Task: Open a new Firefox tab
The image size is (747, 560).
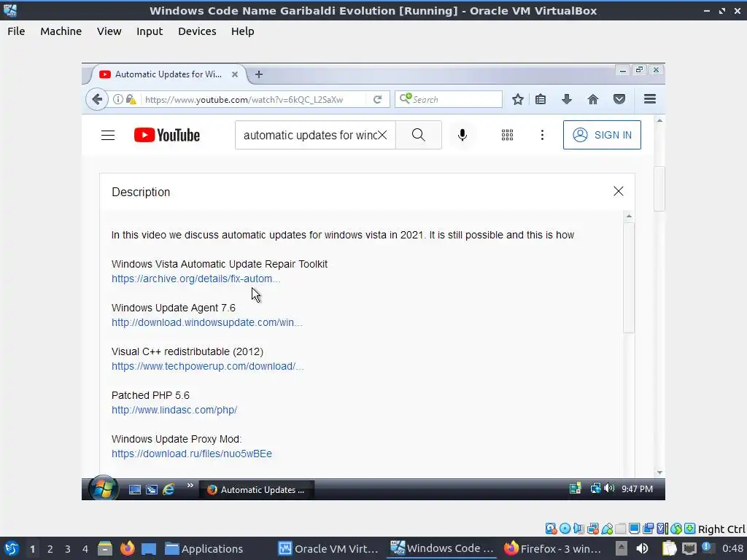Action: coord(259,74)
